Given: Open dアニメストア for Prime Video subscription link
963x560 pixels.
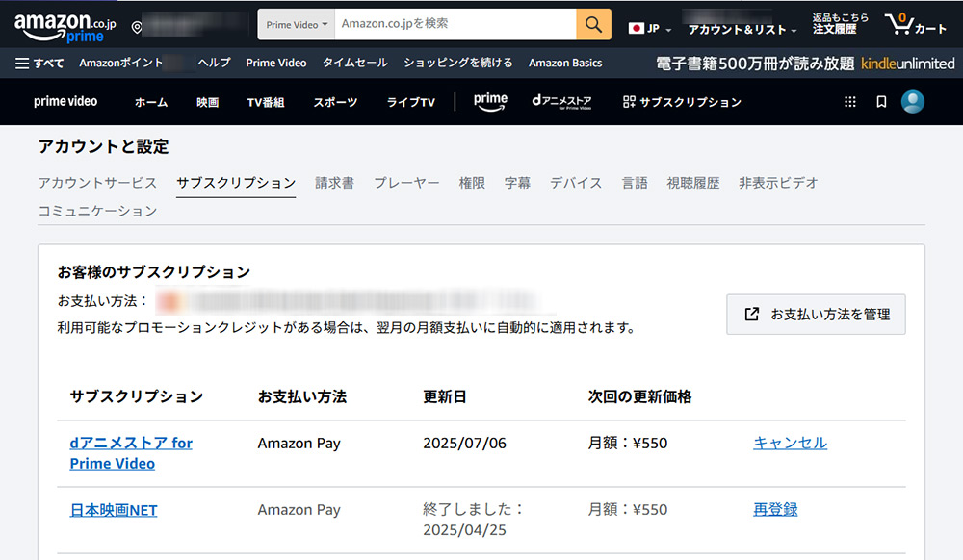Looking at the screenshot, I should 131,452.
